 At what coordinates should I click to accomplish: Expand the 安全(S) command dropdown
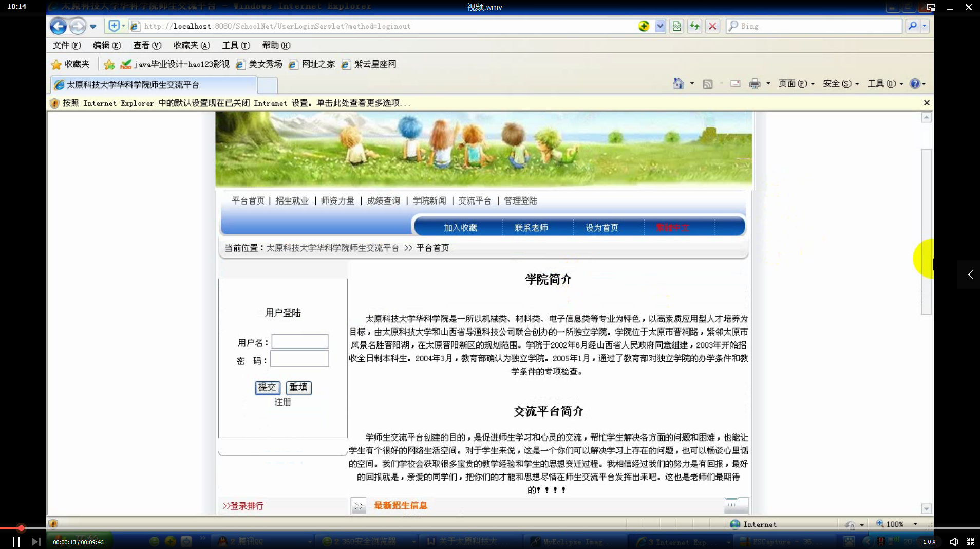click(x=841, y=84)
